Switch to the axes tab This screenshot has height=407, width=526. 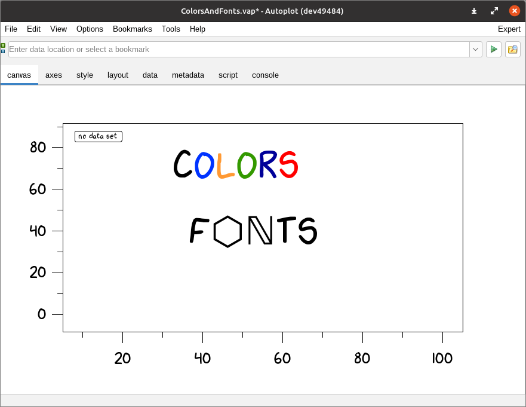tap(54, 75)
